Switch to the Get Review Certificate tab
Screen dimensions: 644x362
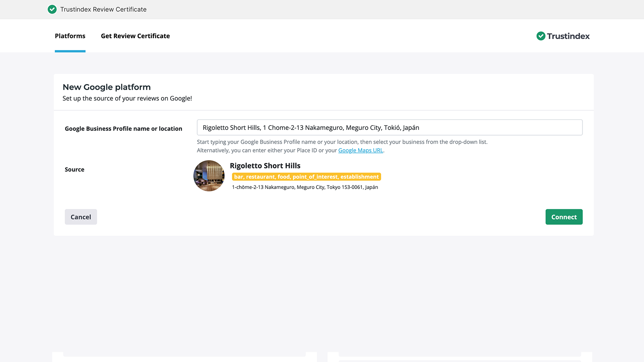click(135, 36)
